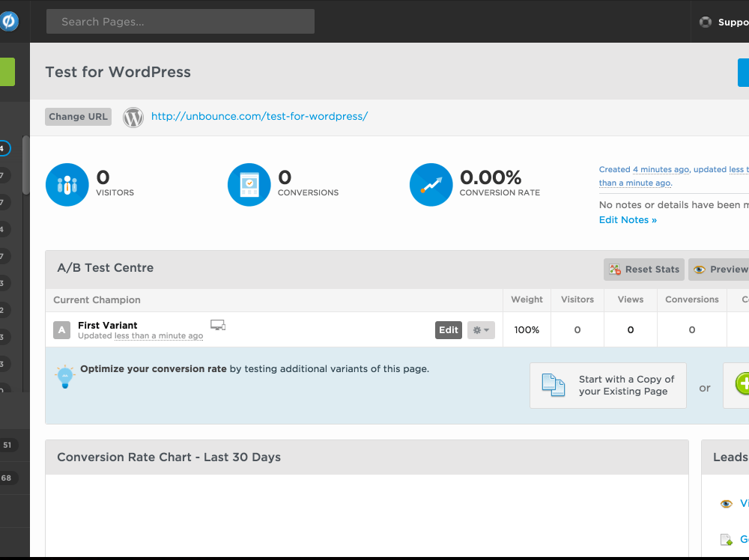Click the First Variant name

108,325
